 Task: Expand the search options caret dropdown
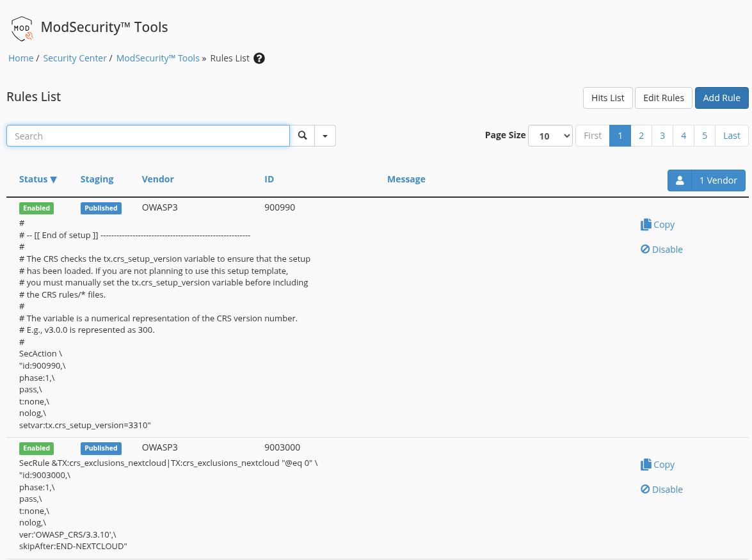[325, 136]
